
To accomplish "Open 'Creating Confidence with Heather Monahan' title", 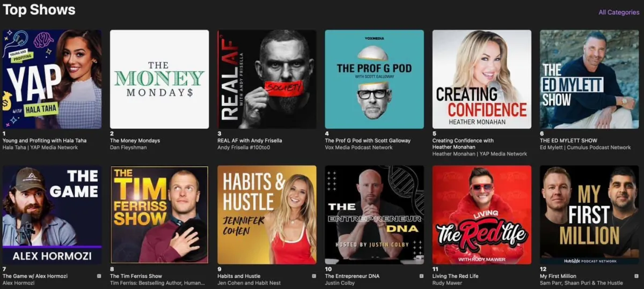I will click(463, 144).
